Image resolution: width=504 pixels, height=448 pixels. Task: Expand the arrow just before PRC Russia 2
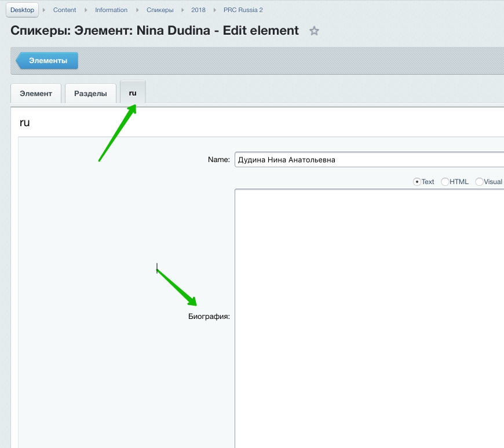pos(215,10)
